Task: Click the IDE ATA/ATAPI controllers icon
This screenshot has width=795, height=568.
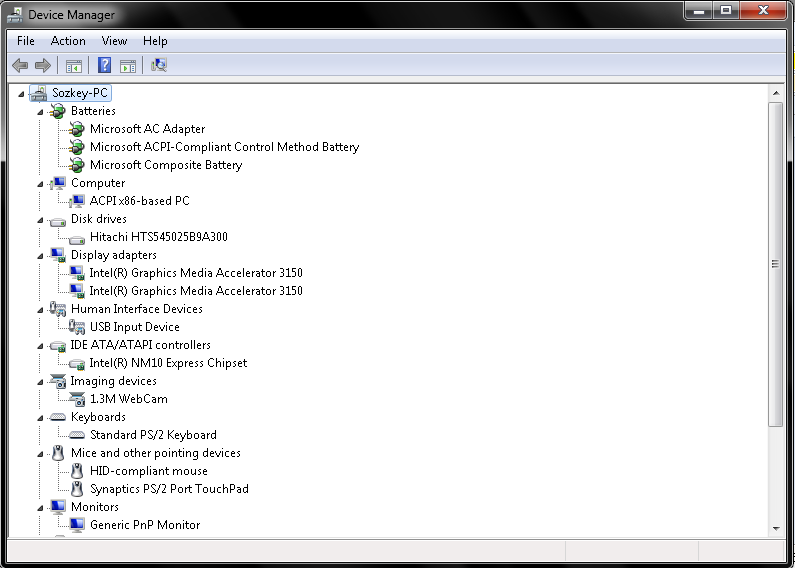Action: [x=58, y=347]
